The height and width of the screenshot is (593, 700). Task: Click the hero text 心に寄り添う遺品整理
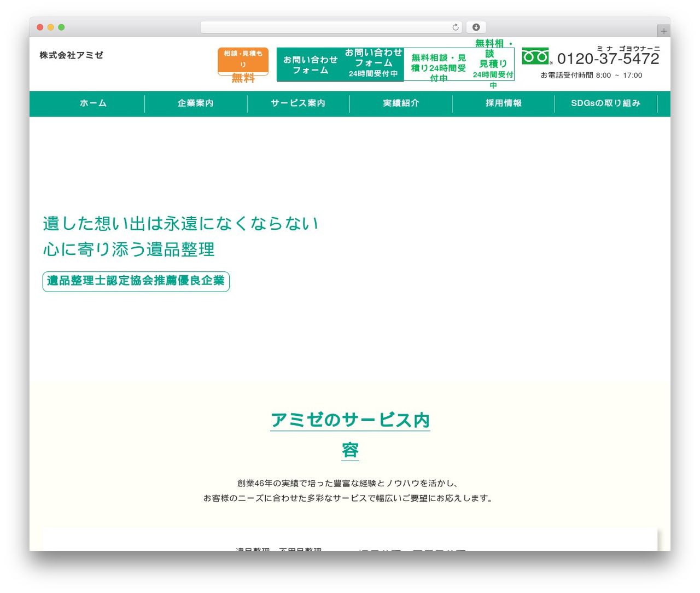coord(129,249)
